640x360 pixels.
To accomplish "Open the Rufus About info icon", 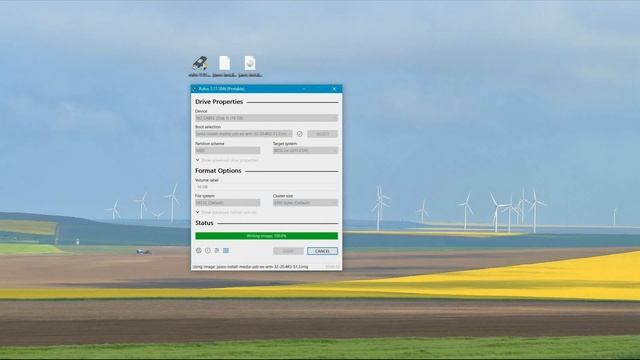I will pos(208,251).
